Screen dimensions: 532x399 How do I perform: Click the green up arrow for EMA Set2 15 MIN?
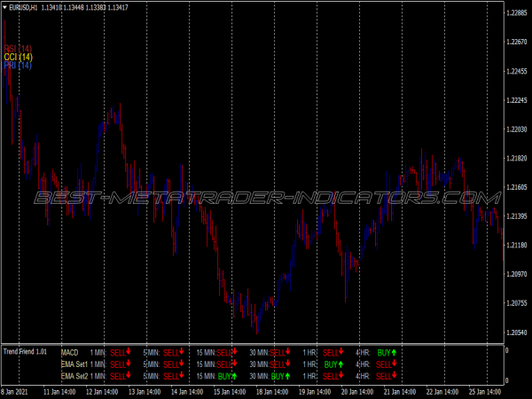pyautogui.click(x=234, y=376)
